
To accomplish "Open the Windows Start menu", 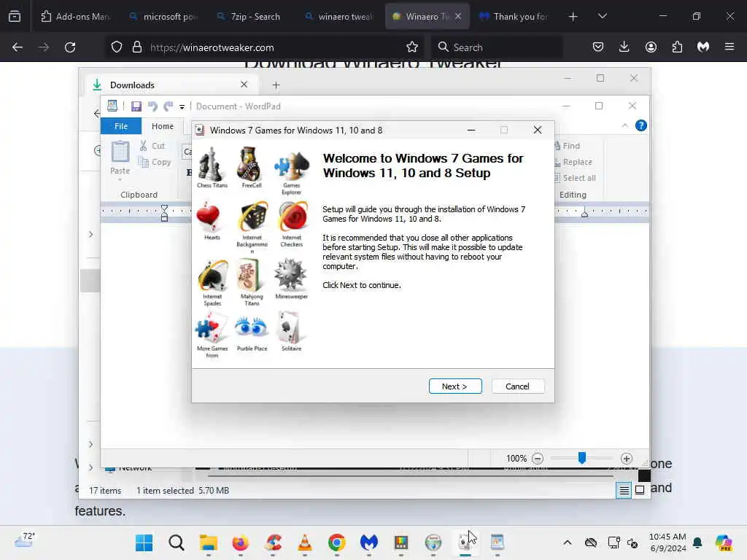I will [144, 542].
